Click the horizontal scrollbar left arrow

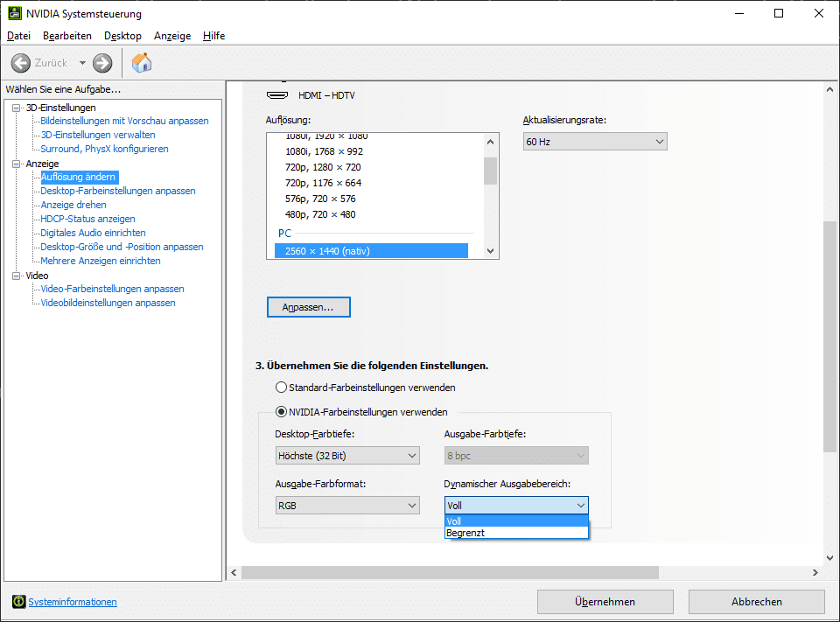(234, 573)
